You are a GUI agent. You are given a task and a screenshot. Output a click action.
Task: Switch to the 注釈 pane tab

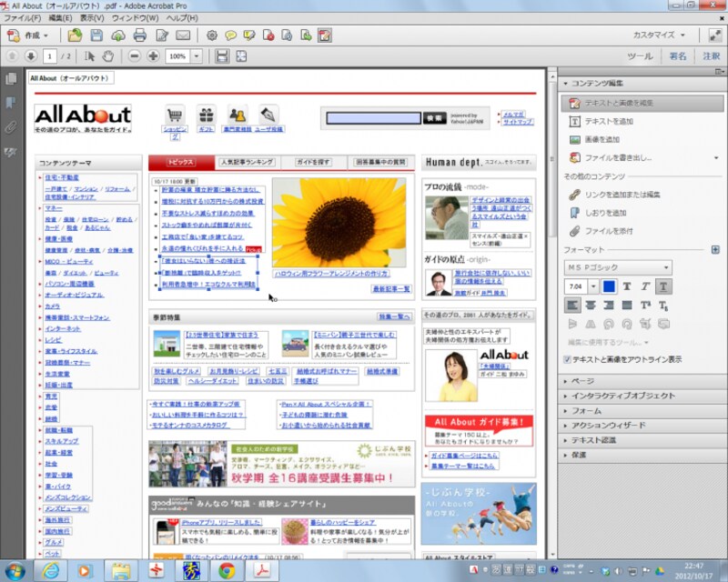click(x=711, y=56)
